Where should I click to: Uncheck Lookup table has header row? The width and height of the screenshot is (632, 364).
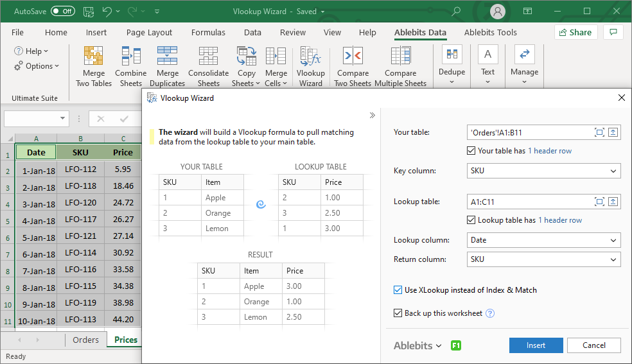pos(471,220)
